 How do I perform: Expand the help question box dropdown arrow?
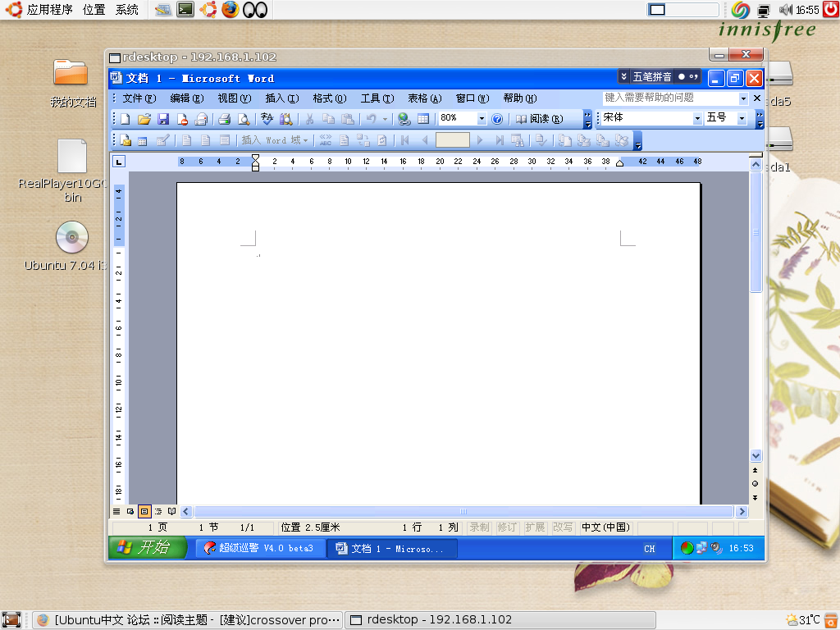click(x=743, y=98)
